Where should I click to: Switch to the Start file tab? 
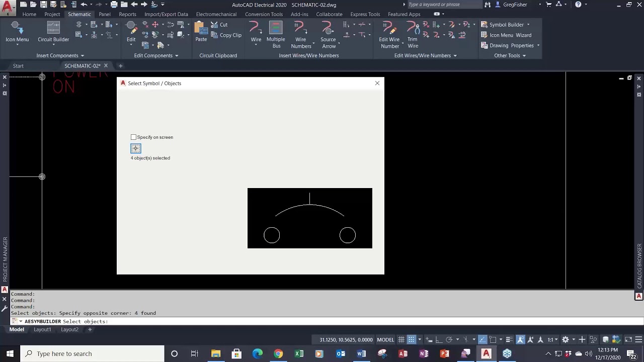(18, 66)
